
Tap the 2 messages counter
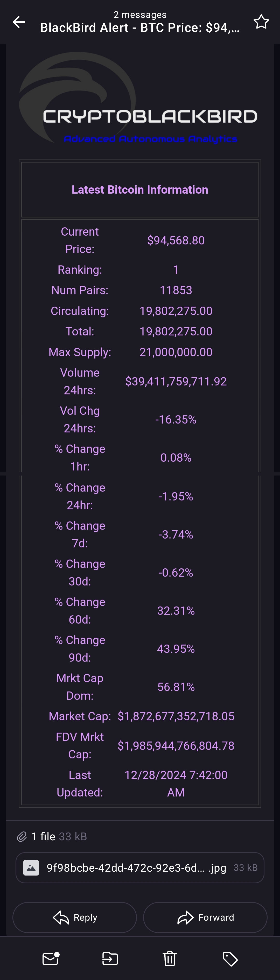coord(140,15)
